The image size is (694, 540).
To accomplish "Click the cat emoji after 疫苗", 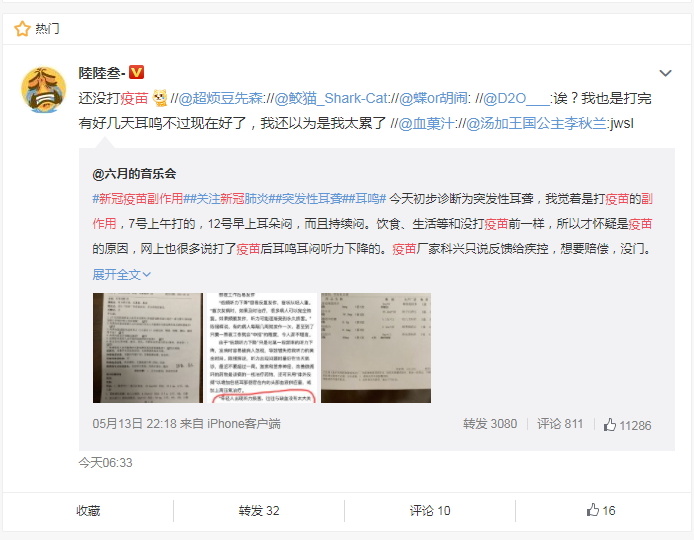I will coord(160,98).
